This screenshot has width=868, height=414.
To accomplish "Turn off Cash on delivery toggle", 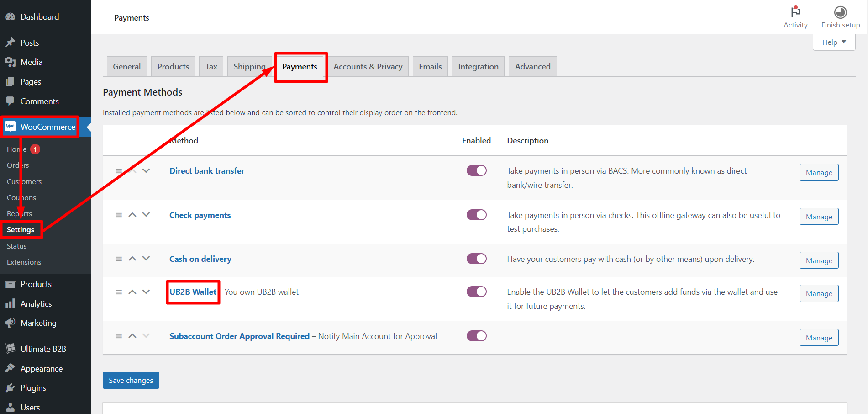I will 476,259.
